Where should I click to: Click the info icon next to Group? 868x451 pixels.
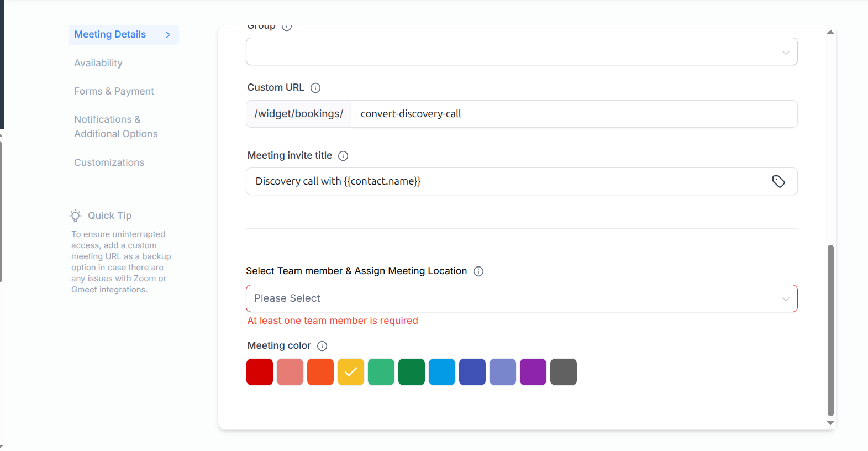[x=287, y=27]
